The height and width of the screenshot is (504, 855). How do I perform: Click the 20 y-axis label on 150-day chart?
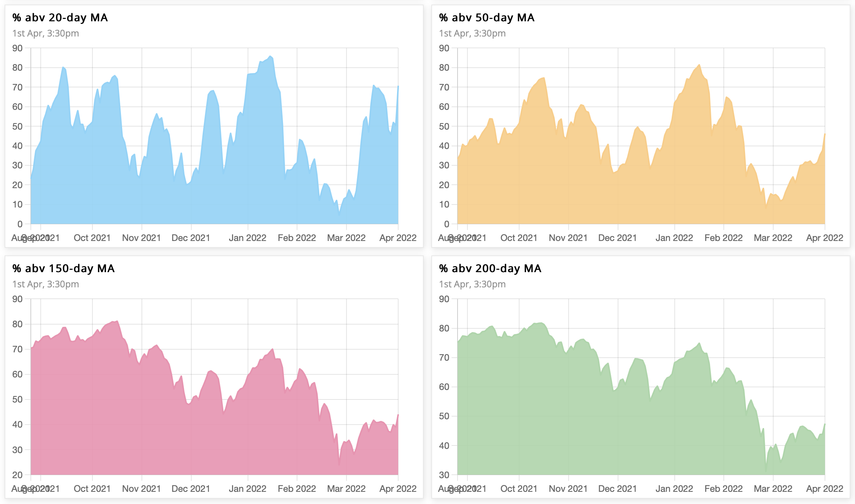17,475
